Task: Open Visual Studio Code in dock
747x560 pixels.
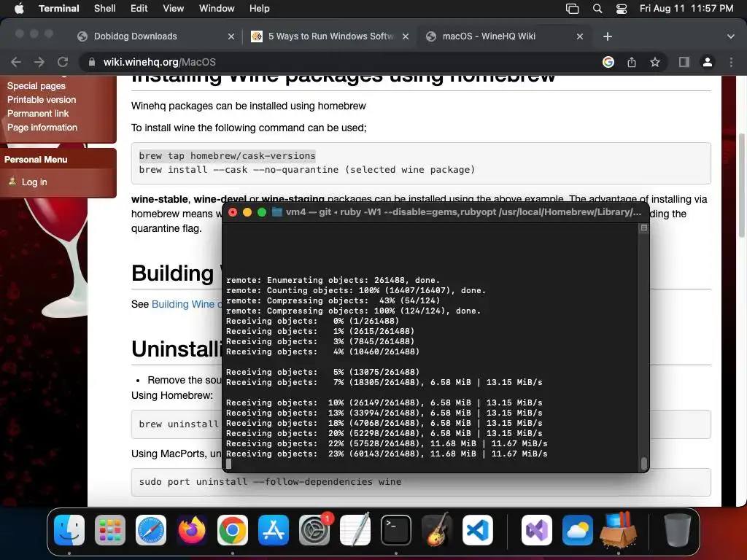Action: pyautogui.click(x=477, y=530)
